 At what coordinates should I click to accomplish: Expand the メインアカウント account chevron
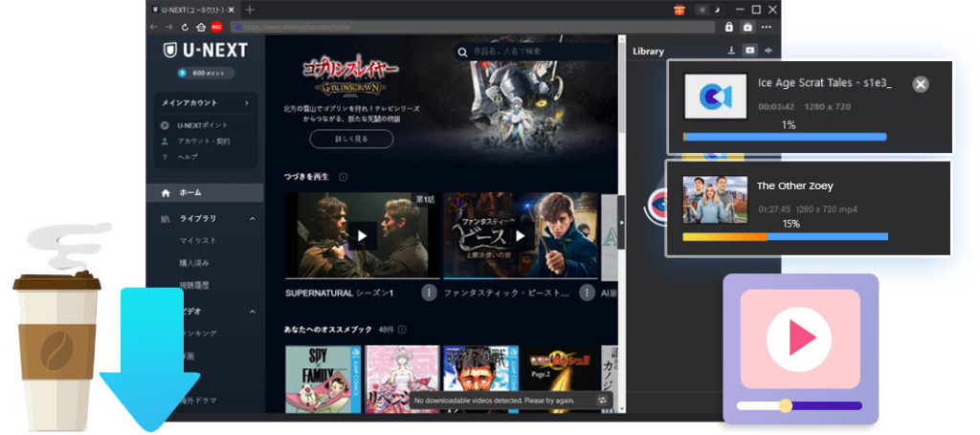tap(247, 103)
